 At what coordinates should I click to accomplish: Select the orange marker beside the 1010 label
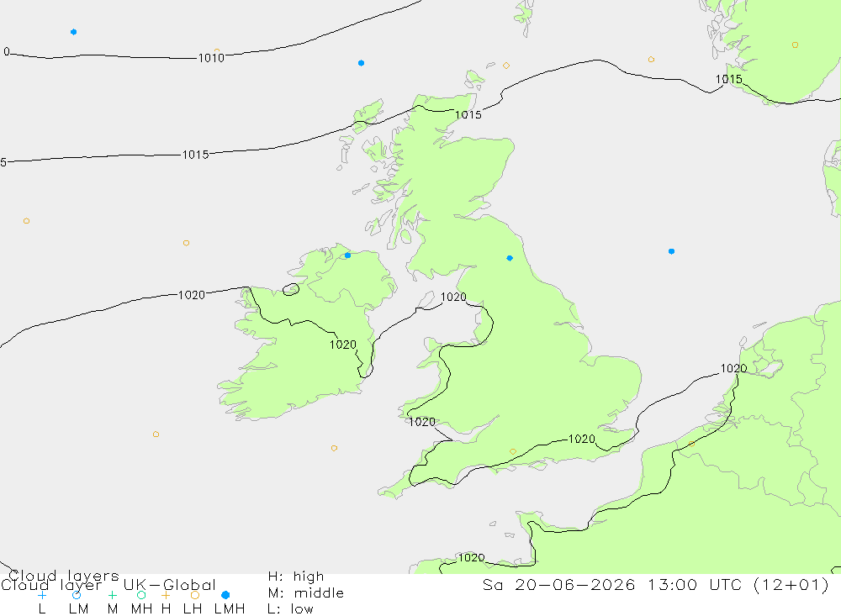pyautogui.click(x=217, y=51)
